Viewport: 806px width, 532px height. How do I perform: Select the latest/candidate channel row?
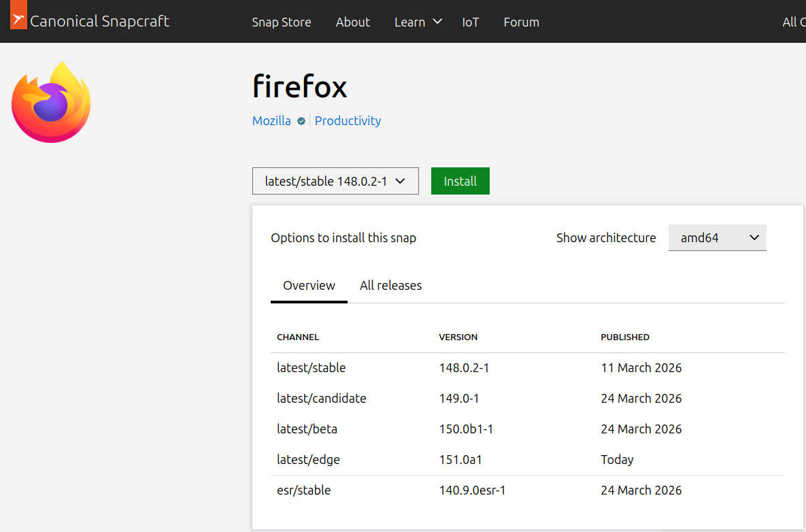(322, 399)
